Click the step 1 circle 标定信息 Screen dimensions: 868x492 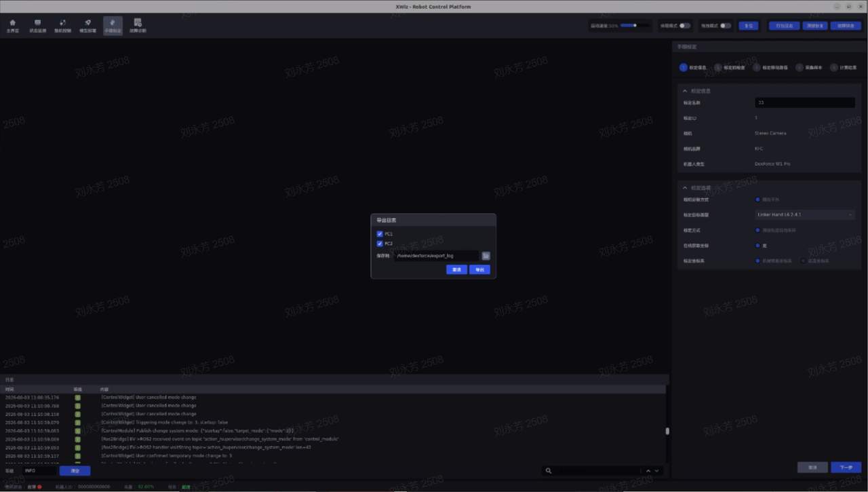[x=684, y=68]
